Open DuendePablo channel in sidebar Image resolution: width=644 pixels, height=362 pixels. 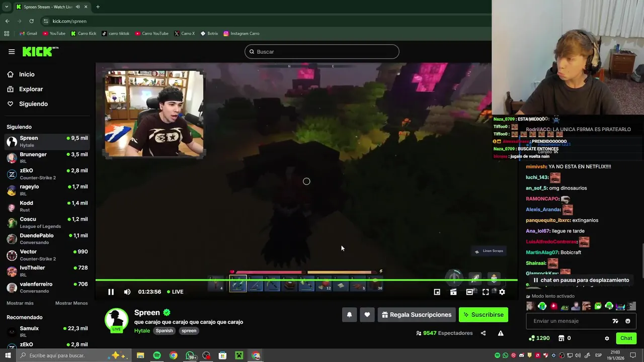click(x=47, y=239)
